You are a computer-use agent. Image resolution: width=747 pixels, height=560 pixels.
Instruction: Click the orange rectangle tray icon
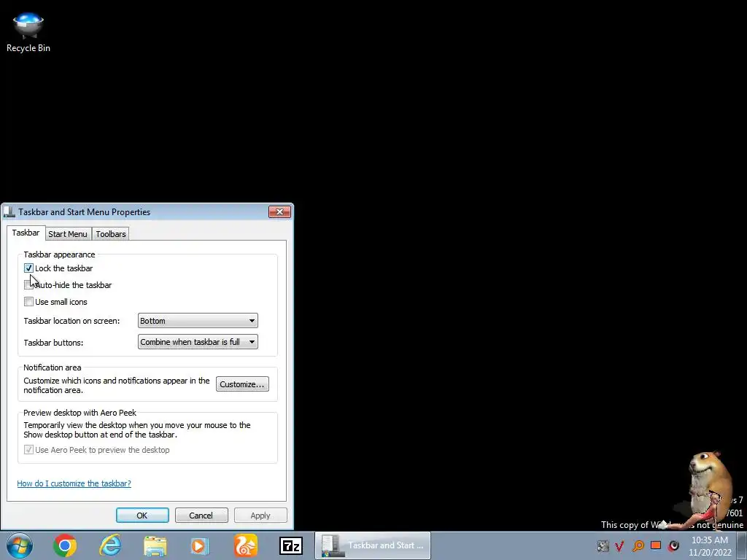pos(656,545)
